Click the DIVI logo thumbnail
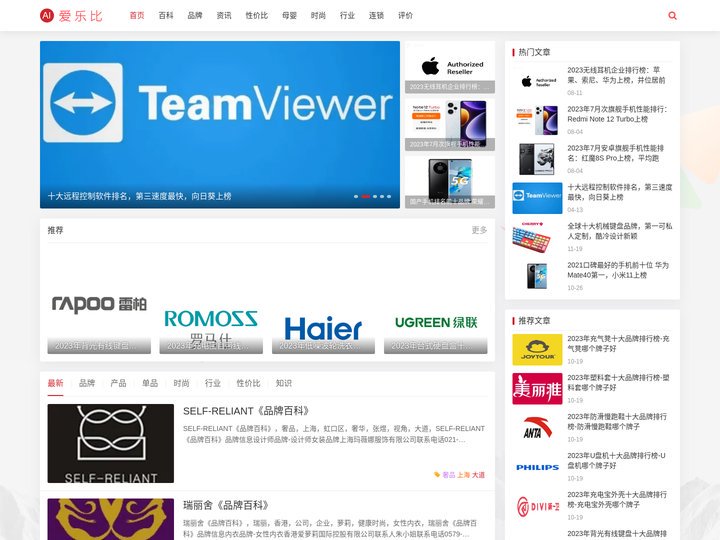Screen dimensions: 720x540 point(537,506)
